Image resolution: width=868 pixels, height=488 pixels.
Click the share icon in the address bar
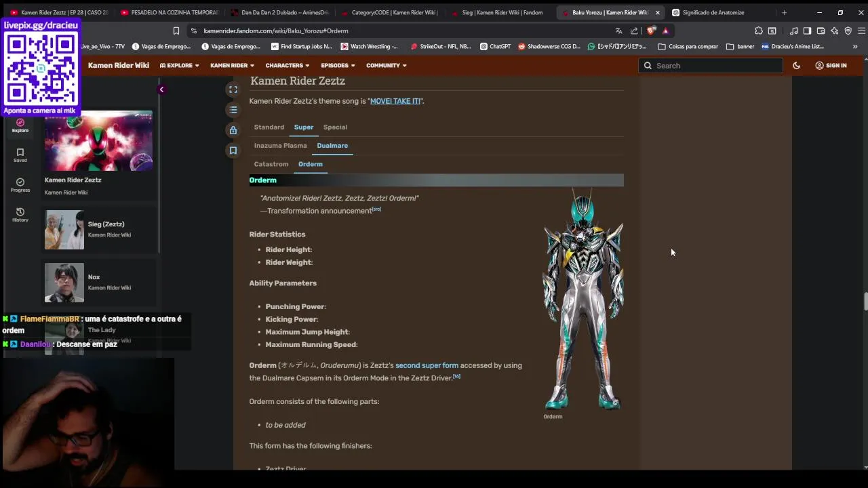pyautogui.click(x=634, y=31)
